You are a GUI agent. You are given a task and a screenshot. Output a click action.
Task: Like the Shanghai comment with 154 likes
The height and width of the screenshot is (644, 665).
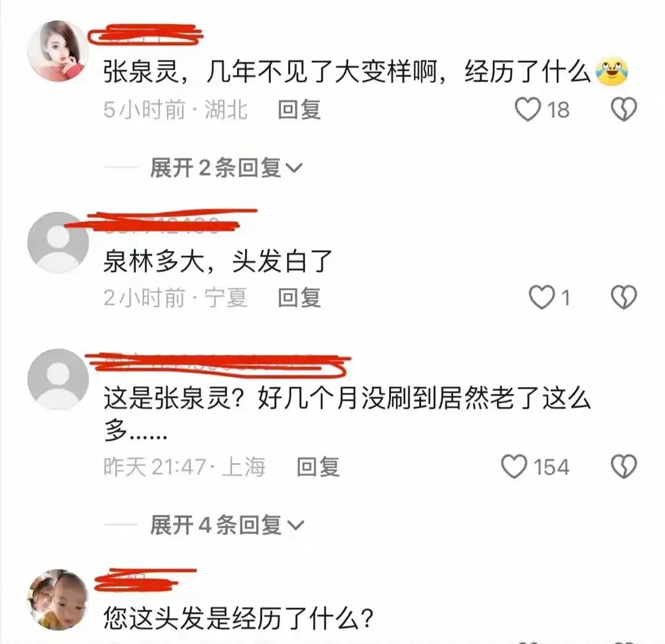tap(514, 466)
